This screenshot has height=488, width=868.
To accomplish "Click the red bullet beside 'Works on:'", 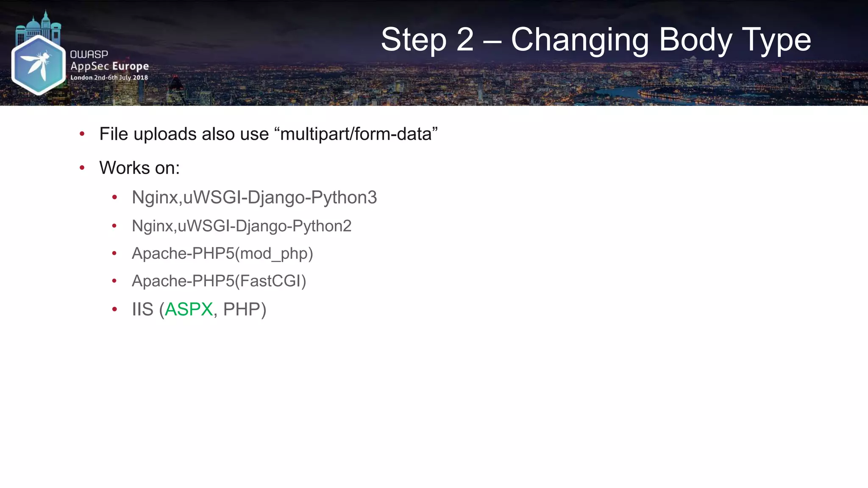I will [x=82, y=168].
